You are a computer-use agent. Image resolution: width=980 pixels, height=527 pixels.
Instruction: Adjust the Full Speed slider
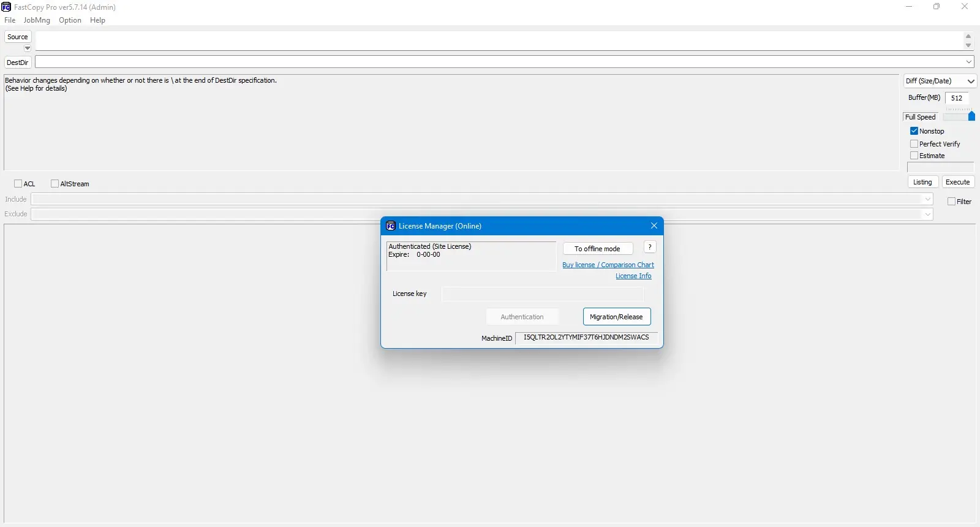coord(971,116)
